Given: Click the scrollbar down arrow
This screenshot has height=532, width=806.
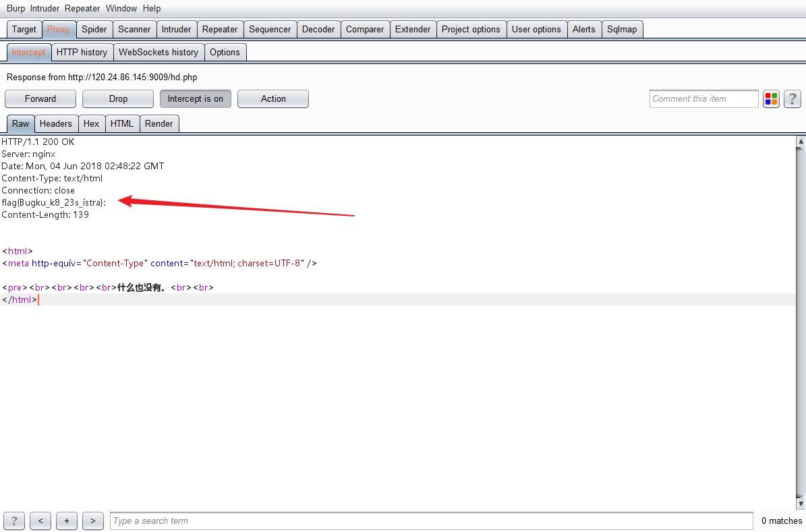Looking at the screenshot, I should 801,504.
